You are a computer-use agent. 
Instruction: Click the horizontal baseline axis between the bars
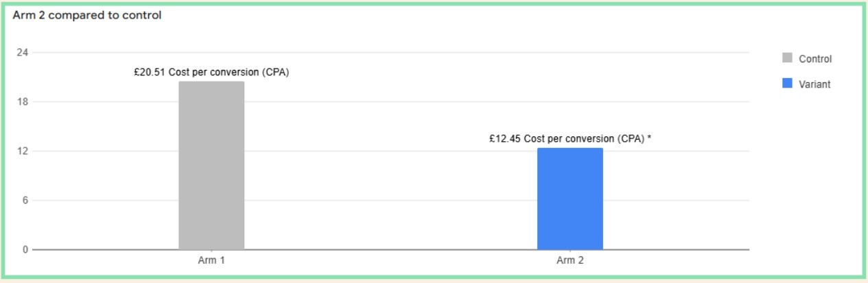tap(391, 250)
